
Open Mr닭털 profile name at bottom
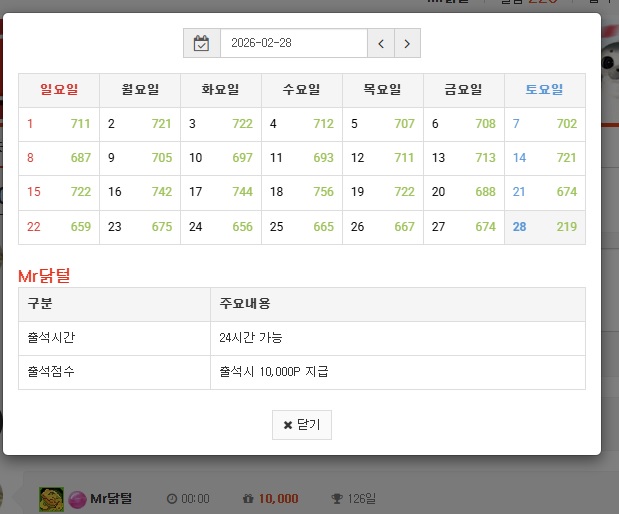click(111, 498)
